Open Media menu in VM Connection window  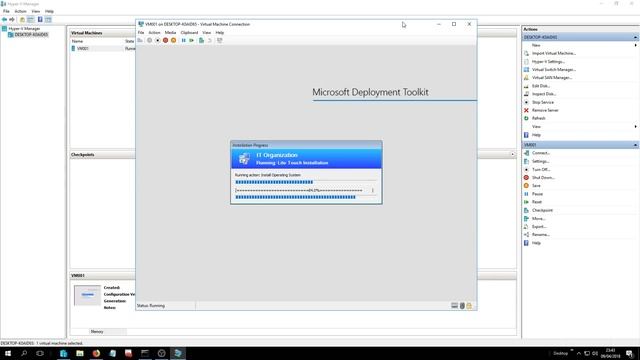[170, 33]
